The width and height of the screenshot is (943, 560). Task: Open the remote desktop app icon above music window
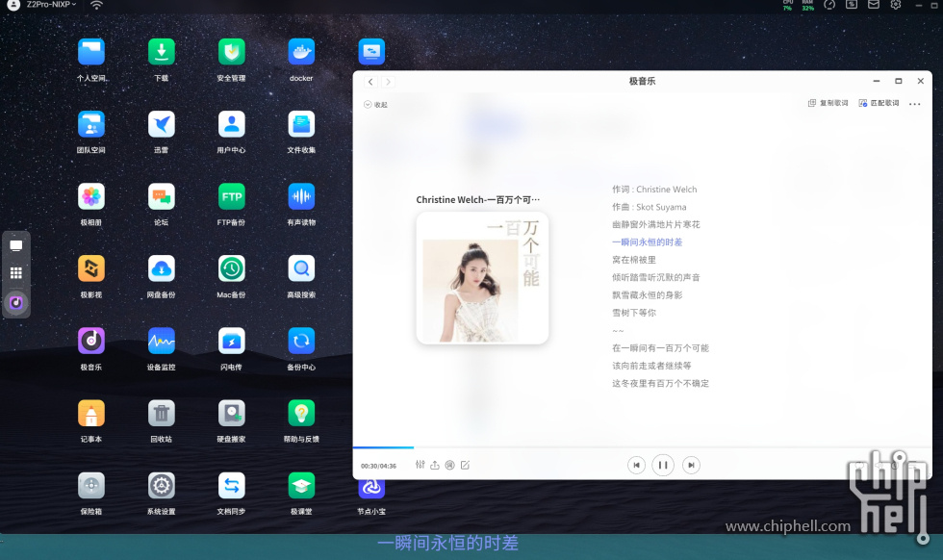click(371, 52)
